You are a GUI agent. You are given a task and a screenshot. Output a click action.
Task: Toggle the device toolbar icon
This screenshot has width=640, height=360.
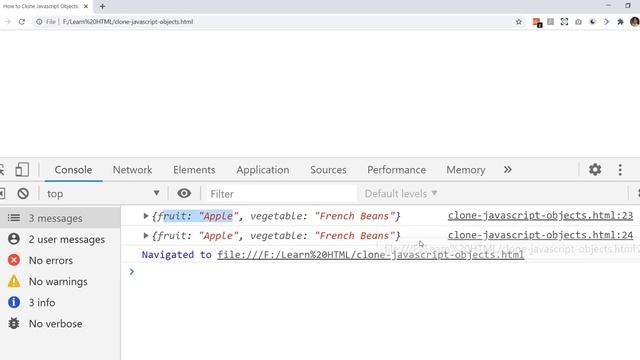(22, 169)
